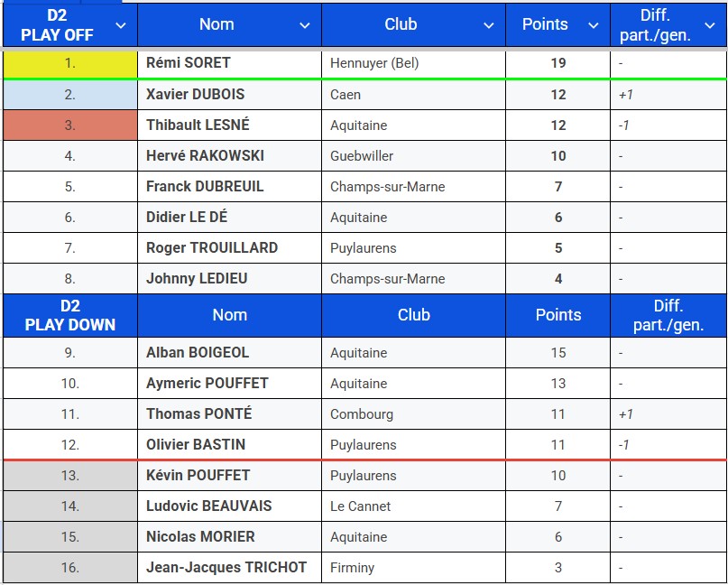Select the Jean-Jacques TRICHOT name cell
728x585 pixels.
click(x=229, y=567)
